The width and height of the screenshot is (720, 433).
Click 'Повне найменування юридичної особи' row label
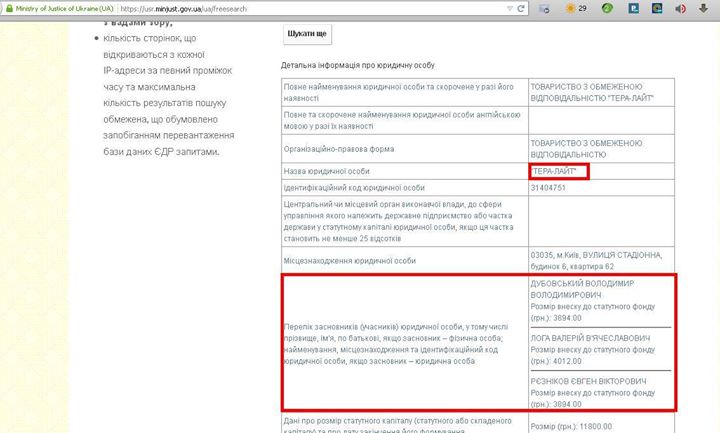tap(399, 92)
